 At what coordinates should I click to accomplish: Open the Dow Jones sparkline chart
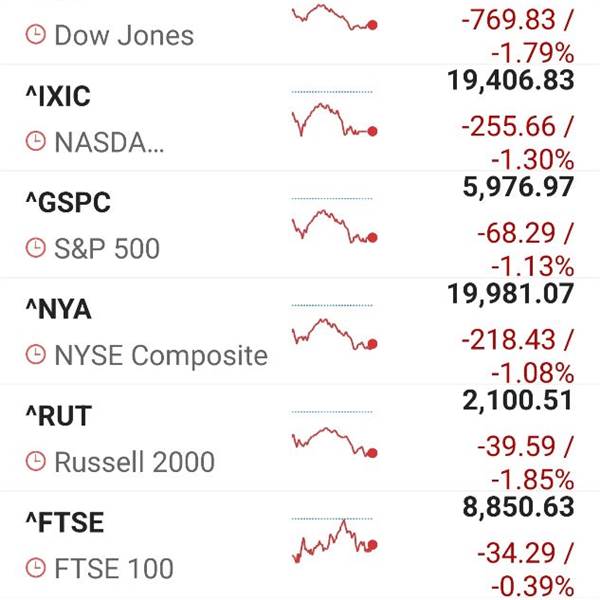334,17
